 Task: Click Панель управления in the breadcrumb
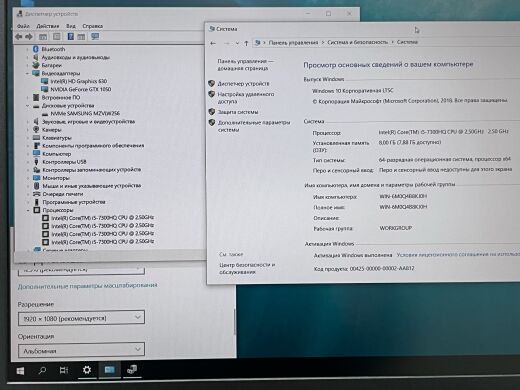(x=293, y=42)
